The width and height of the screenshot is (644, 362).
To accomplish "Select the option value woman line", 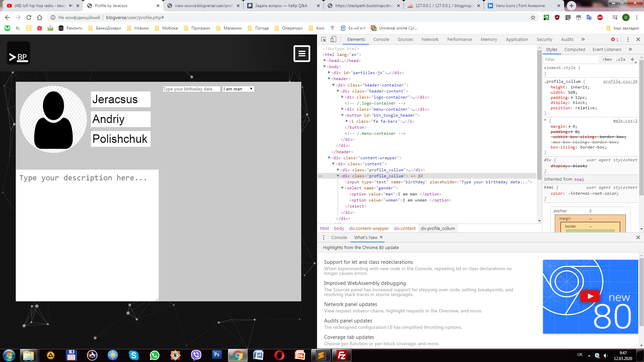I will (x=400, y=200).
